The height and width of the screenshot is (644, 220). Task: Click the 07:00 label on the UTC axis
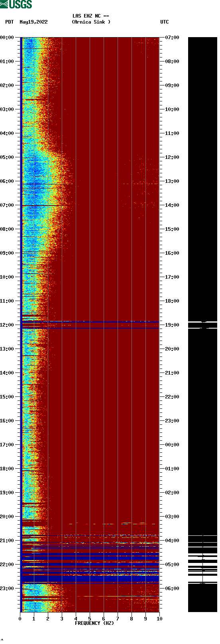point(172,38)
